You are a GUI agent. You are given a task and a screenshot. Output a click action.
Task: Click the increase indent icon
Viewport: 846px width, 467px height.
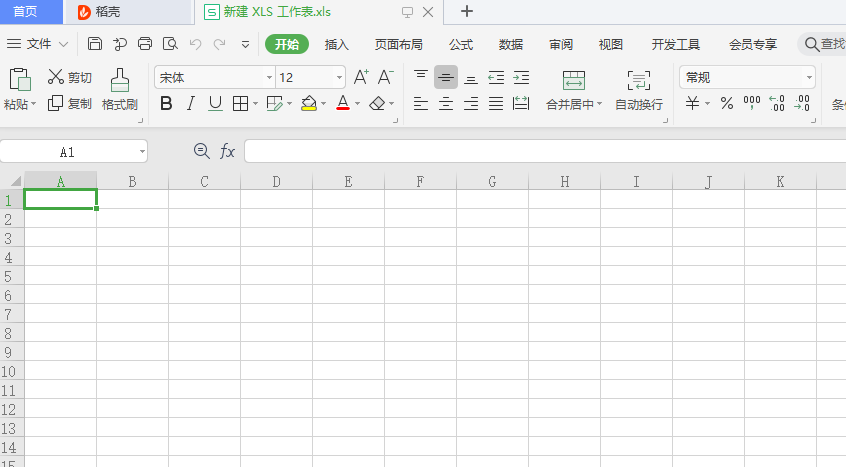521,78
